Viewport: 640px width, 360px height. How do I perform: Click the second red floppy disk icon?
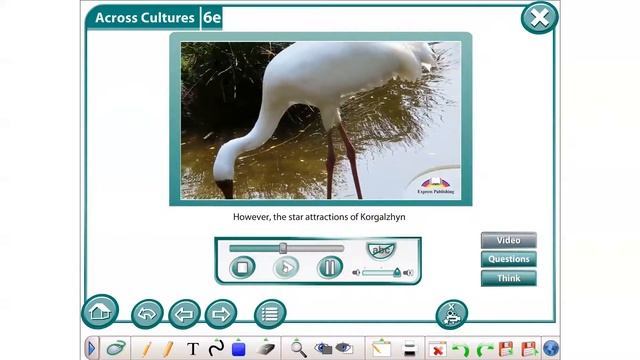(x=529, y=350)
